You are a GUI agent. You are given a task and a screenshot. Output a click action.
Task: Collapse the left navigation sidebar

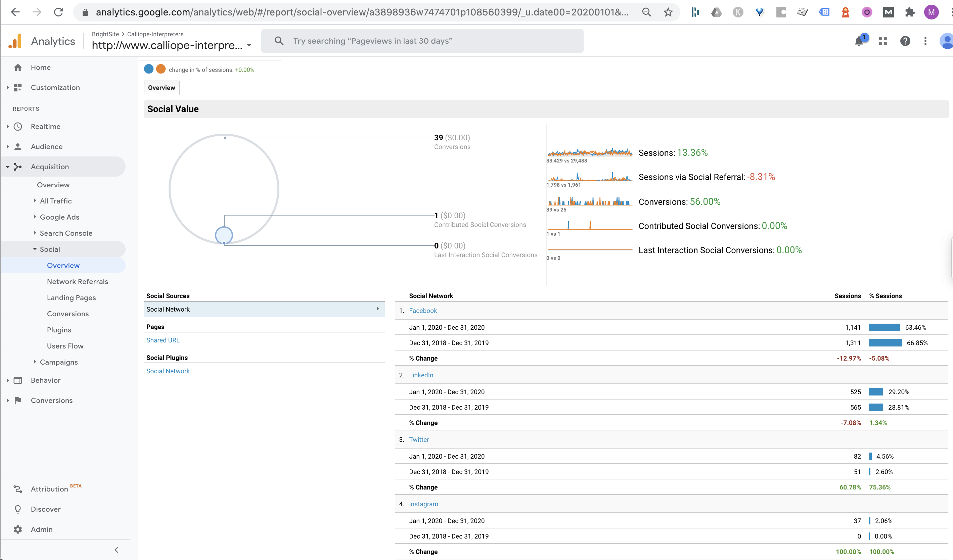pos(116,550)
